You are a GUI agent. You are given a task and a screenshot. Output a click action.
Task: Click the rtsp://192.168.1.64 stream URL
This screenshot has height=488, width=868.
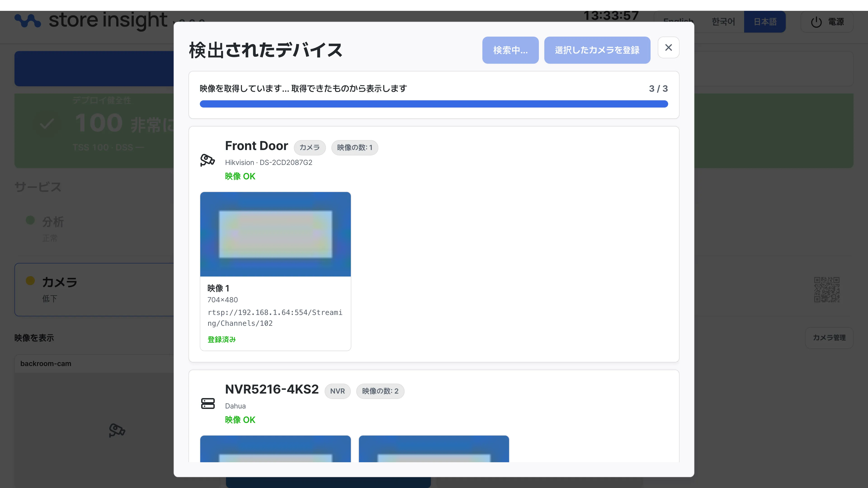click(275, 318)
